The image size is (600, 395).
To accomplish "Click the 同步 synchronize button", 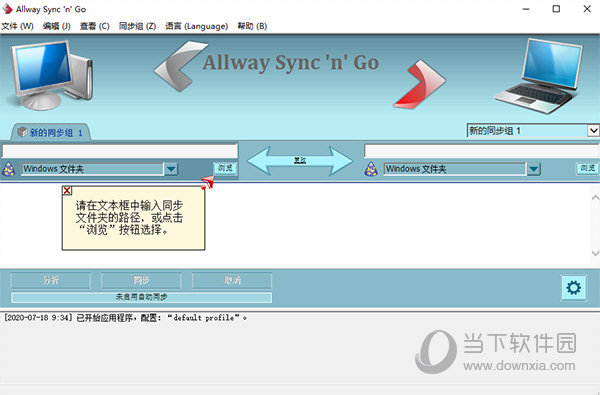I will point(141,280).
